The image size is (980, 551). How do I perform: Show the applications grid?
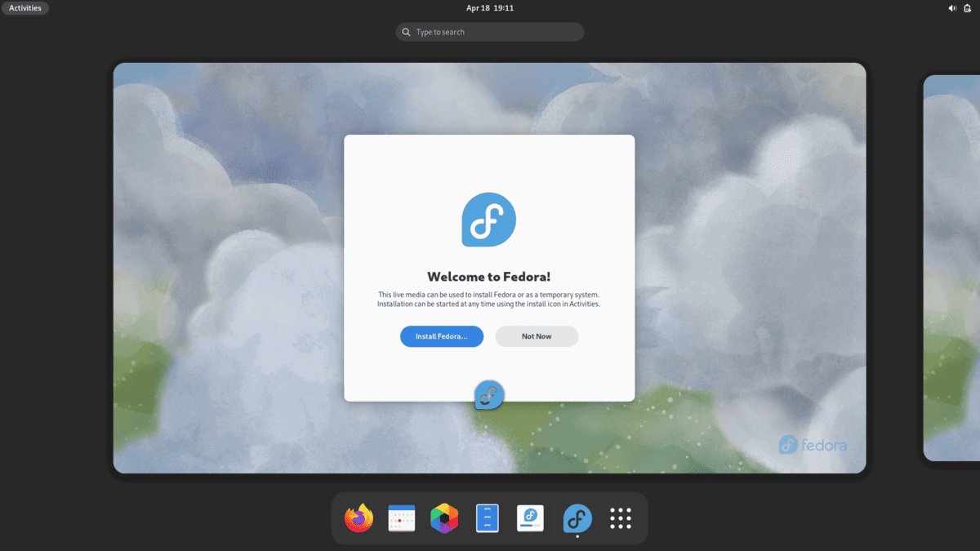tap(621, 518)
